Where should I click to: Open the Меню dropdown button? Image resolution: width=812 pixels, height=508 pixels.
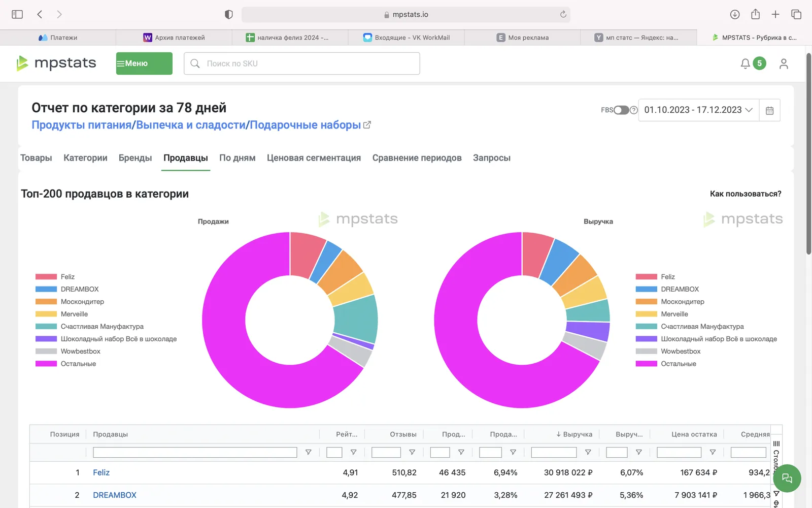[144, 63]
